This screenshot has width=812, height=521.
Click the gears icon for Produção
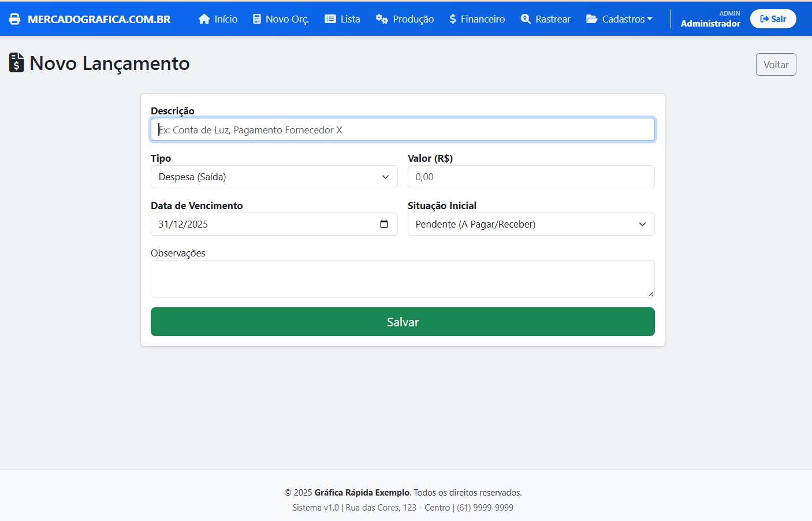382,19
